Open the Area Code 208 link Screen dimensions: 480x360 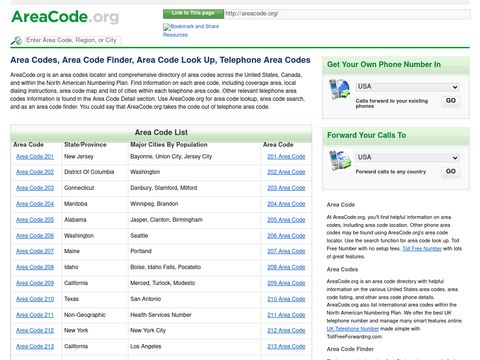(x=35, y=267)
